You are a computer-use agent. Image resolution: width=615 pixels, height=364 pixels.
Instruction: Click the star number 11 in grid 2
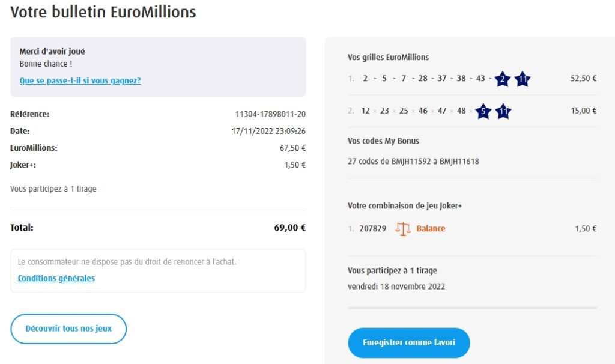click(503, 111)
